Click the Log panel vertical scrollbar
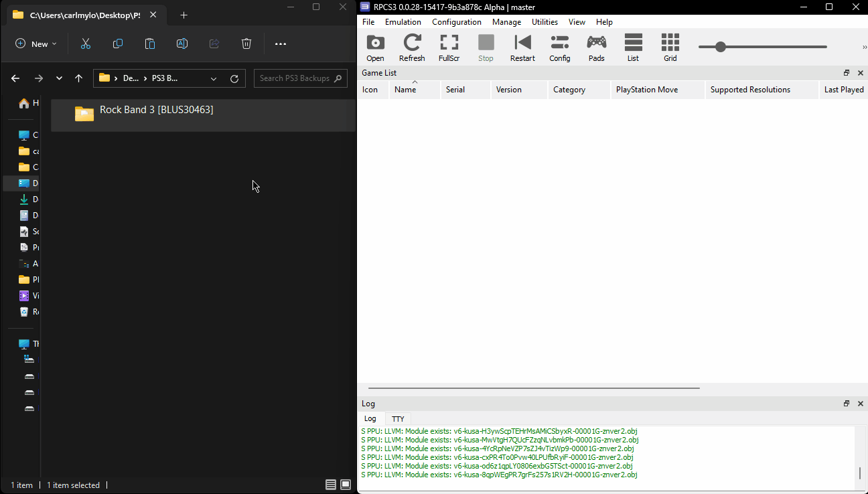Viewport: 868px width, 494px height. tap(860, 473)
